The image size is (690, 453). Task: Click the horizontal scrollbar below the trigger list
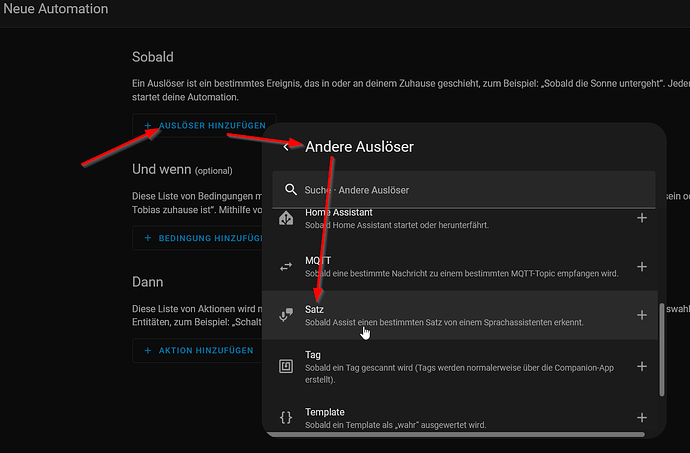tap(455, 435)
